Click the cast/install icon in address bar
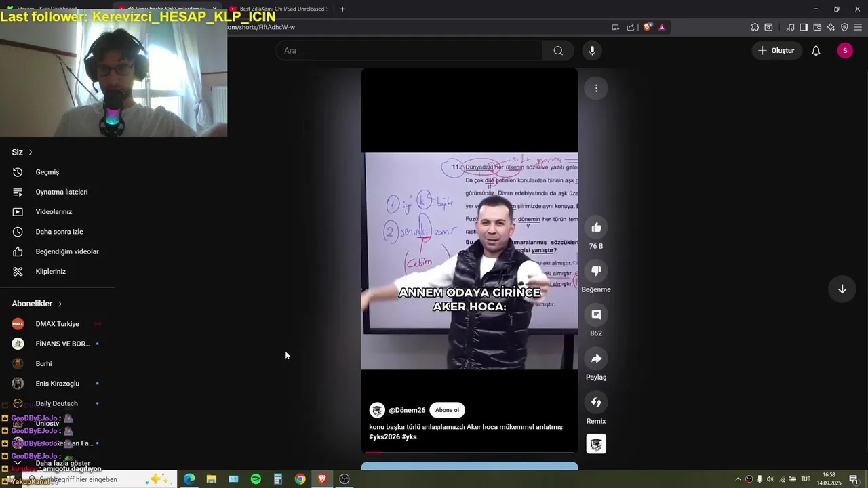The image size is (868, 488). point(616,27)
